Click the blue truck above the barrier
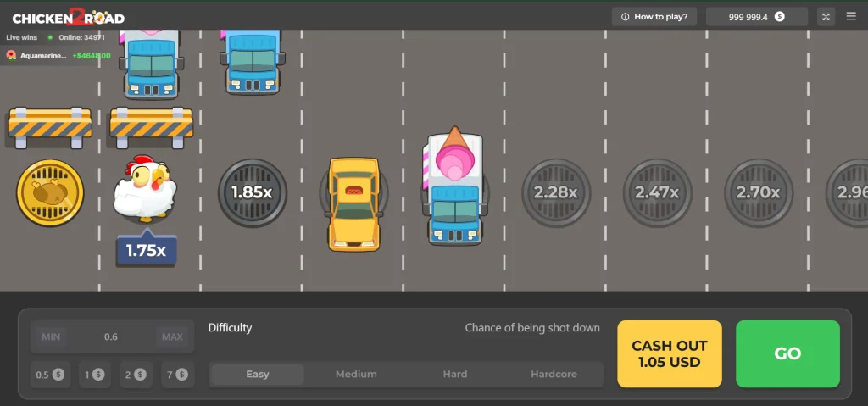Viewport: 868px width, 406px height. pyautogui.click(x=151, y=64)
